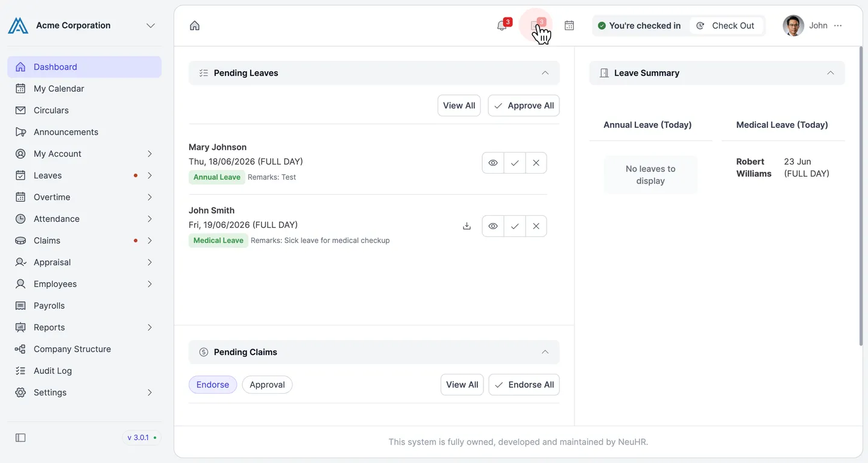Open Announcements in sidebar
868x463 pixels.
coord(84,132)
